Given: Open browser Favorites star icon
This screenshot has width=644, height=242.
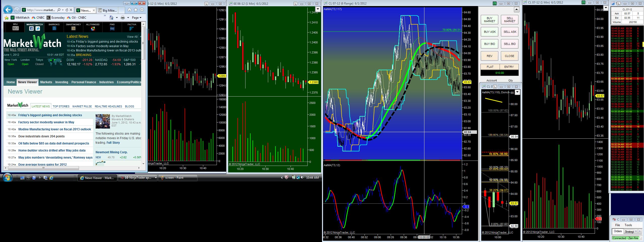Looking at the screenshot, I should click(x=136, y=10).
